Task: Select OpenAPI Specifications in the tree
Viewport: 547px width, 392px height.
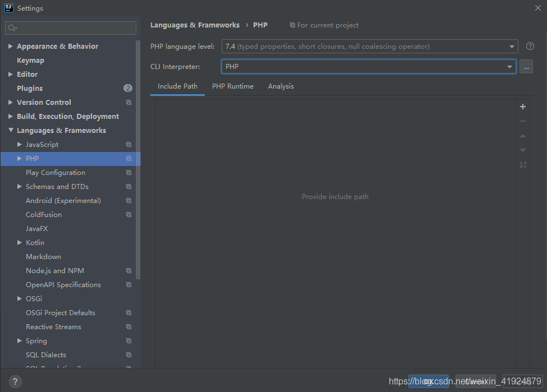Action: click(63, 285)
